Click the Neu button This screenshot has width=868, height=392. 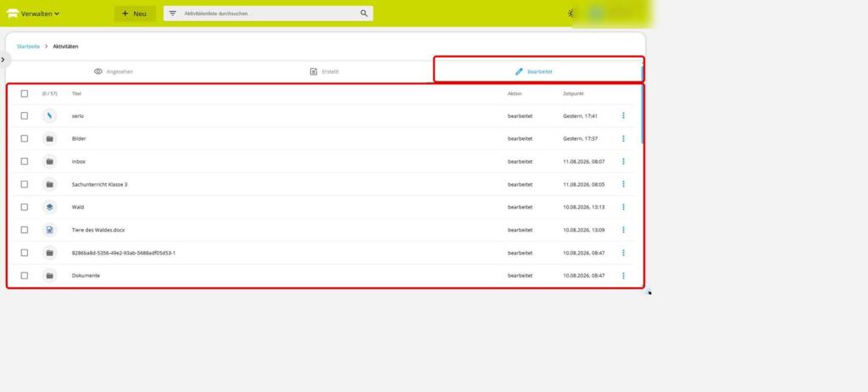[x=135, y=14]
